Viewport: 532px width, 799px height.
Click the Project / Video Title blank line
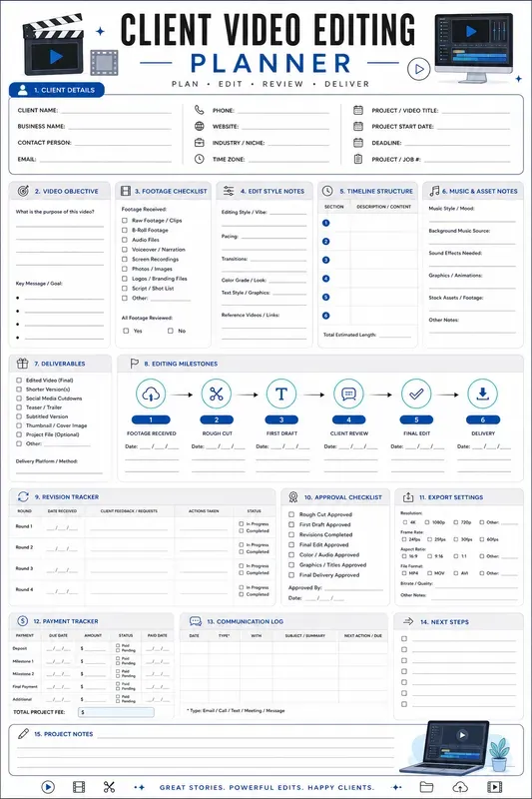(x=475, y=111)
